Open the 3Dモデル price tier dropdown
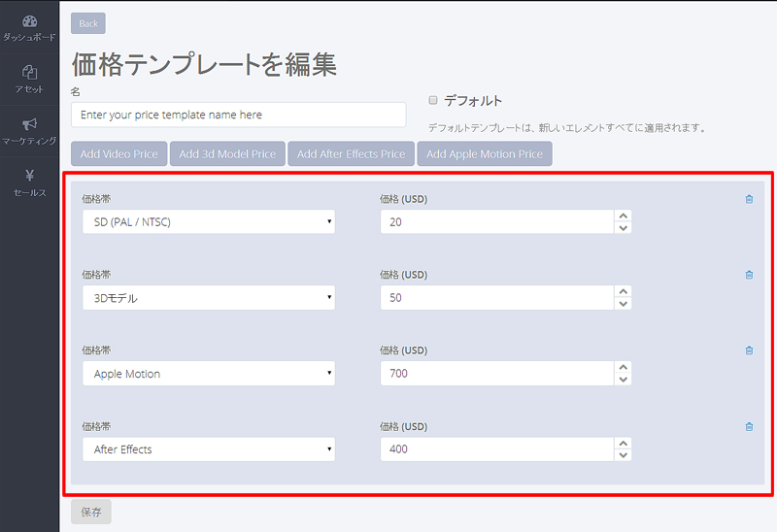Screen dimensions: 777x532 click(x=209, y=298)
